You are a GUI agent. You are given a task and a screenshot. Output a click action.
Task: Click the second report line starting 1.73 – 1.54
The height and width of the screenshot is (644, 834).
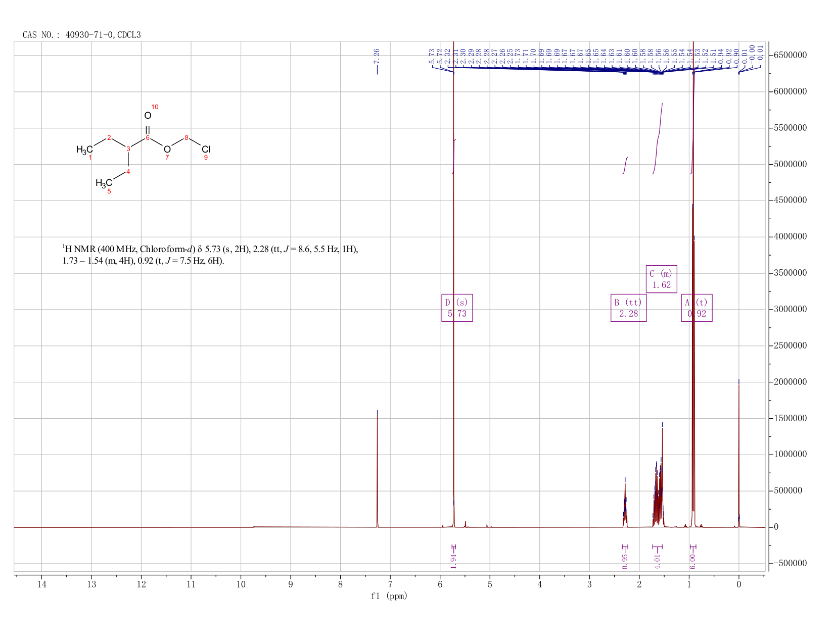point(143,261)
